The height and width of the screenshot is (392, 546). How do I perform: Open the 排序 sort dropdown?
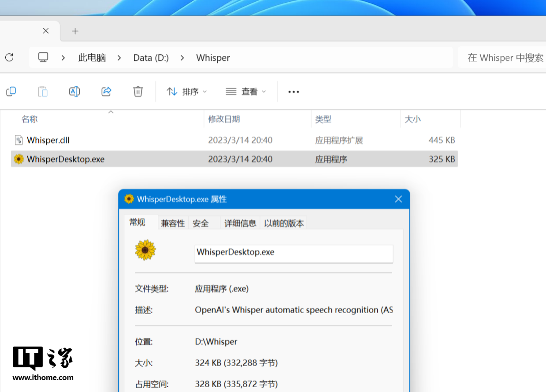(x=187, y=92)
